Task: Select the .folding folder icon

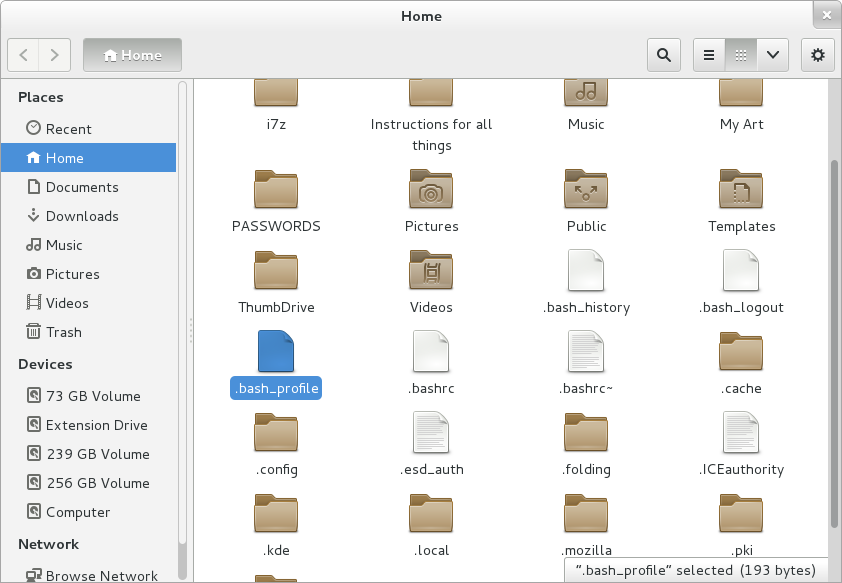Action: tap(586, 432)
